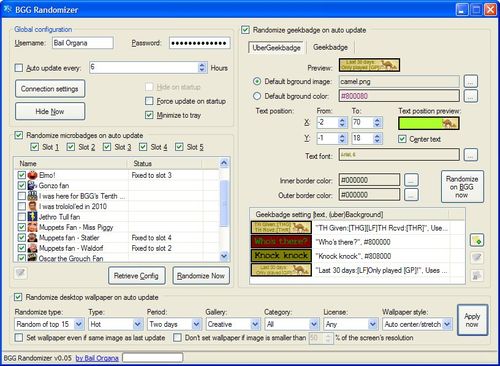Image resolution: width=500 pixels, height=366 pixels.
Task: Toggle Center text checkbox
Action: (x=402, y=139)
